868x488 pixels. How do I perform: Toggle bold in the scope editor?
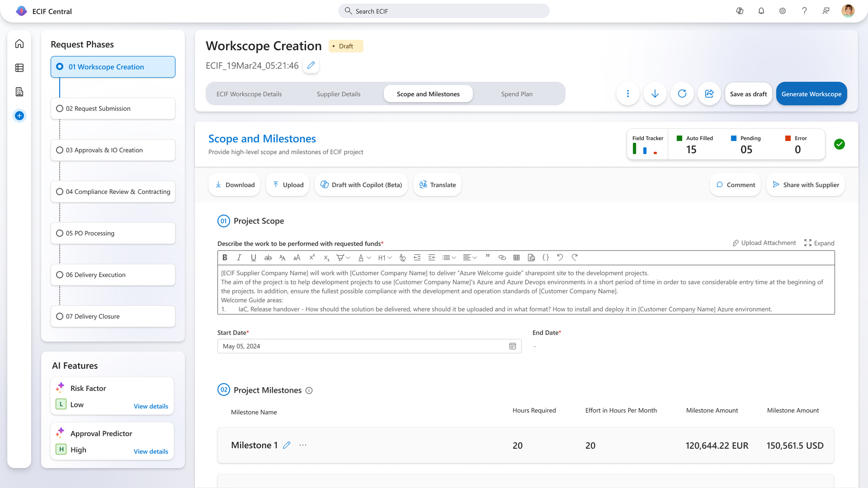click(225, 258)
